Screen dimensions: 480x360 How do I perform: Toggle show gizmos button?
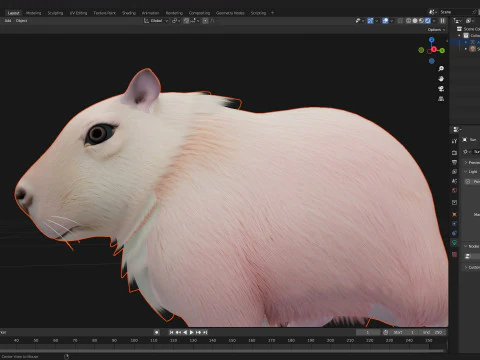pos(370,21)
